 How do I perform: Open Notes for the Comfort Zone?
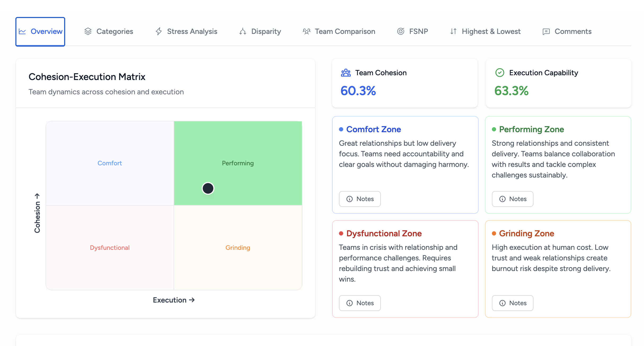(360, 199)
